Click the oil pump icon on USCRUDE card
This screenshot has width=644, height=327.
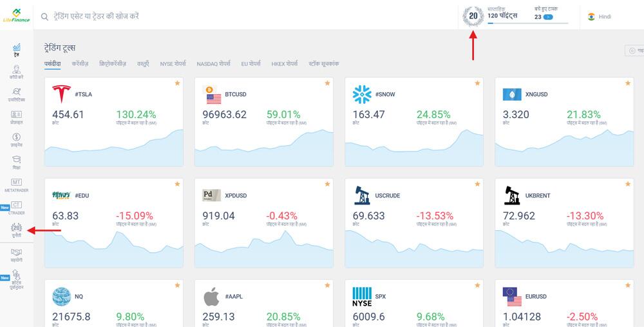point(362,195)
